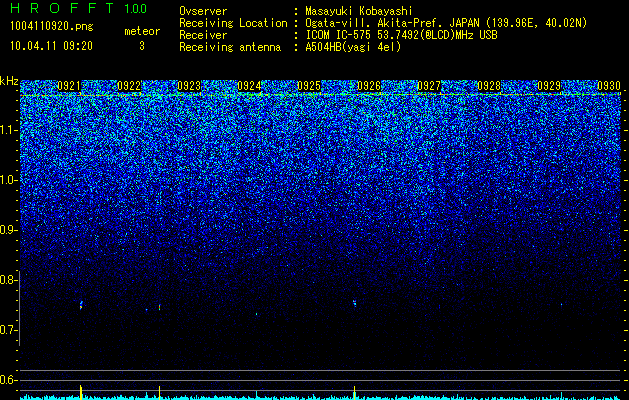The width and height of the screenshot is (629, 400).
Task: Click the 0923 time marker
Action: coord(189,86)
